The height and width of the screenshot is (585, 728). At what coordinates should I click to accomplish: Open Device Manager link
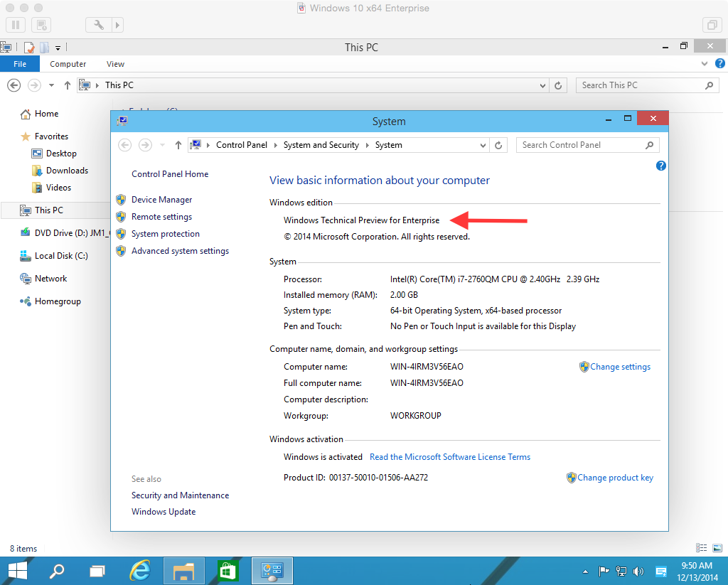(x=161, y=200)
